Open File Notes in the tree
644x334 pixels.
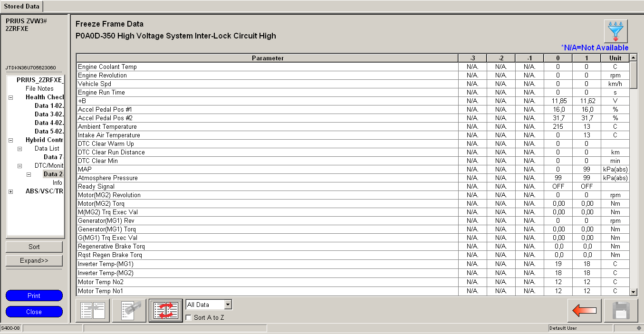pyautogui.click(x=39, y=88)
